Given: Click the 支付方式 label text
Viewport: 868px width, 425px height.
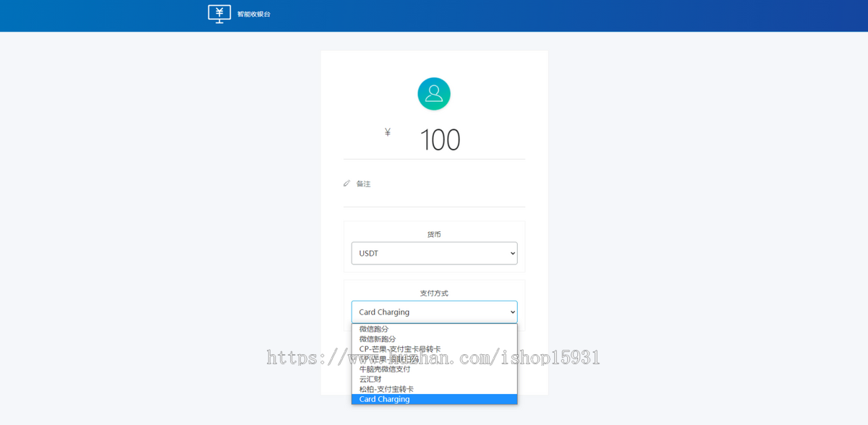Looking at the screenshot, I should pos(434,293).
